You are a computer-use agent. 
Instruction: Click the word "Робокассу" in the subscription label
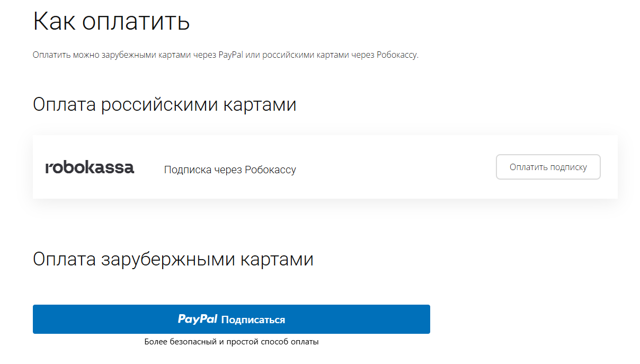[270, 170]
